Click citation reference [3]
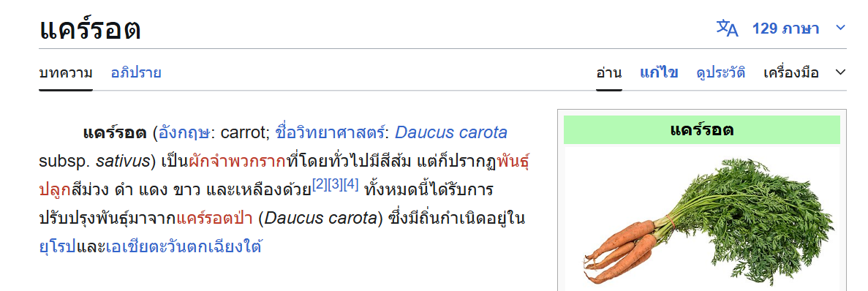This screenshot has height=291, width=868. [336, 185]
